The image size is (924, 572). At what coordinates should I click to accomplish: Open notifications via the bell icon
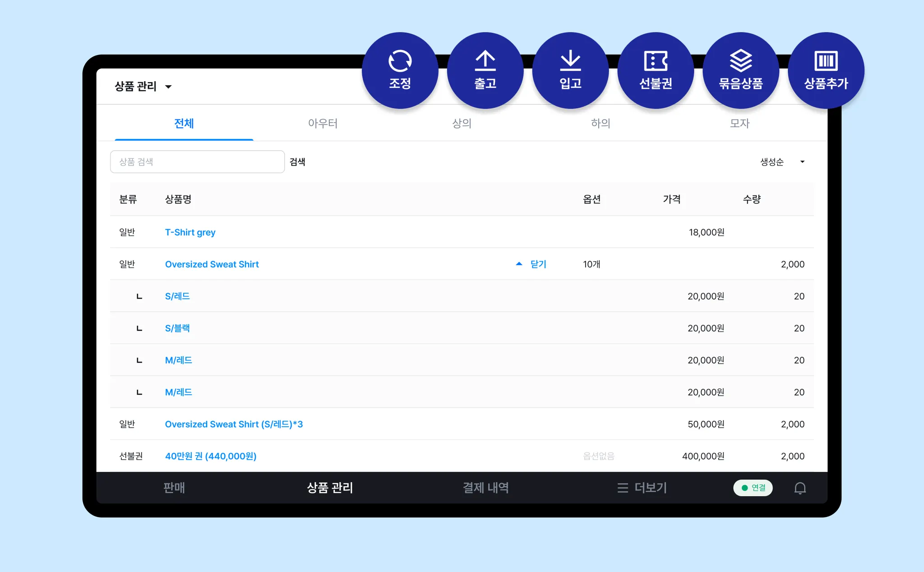point(800,488)
